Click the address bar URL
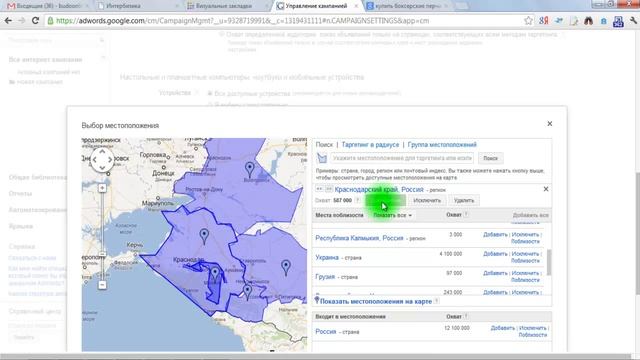This screenshot has height=360, width=640. click(242, 21)
